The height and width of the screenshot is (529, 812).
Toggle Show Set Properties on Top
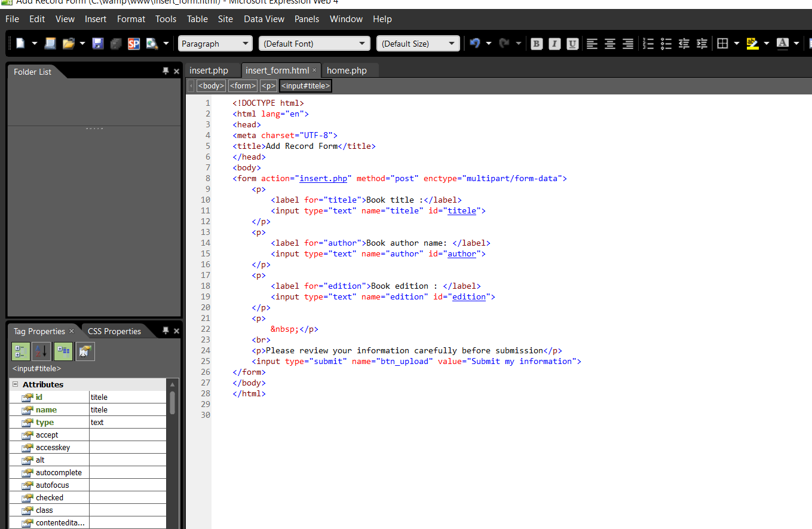coord(63,351)
